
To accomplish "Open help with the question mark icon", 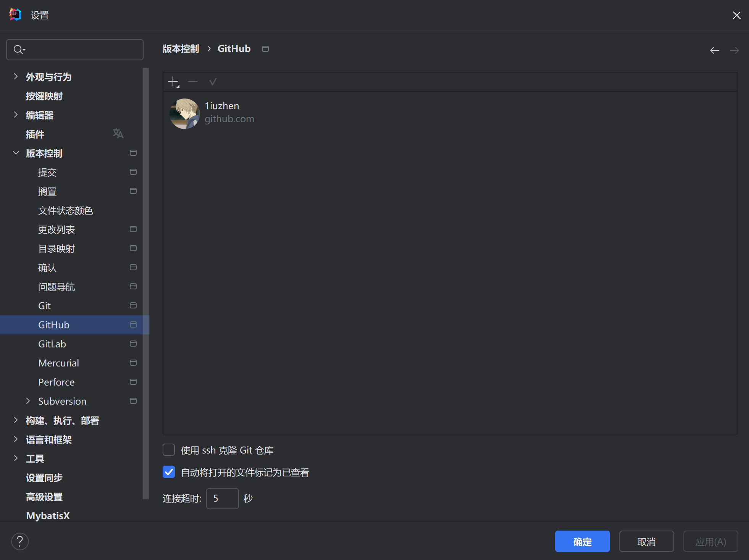I will tap(20, 541).
